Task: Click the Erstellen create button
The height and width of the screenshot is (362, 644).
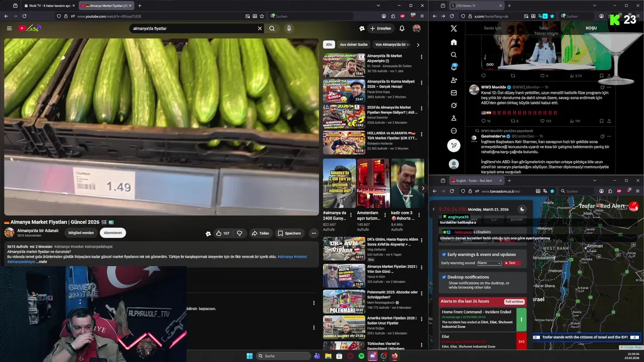Action: pos(380,29)
